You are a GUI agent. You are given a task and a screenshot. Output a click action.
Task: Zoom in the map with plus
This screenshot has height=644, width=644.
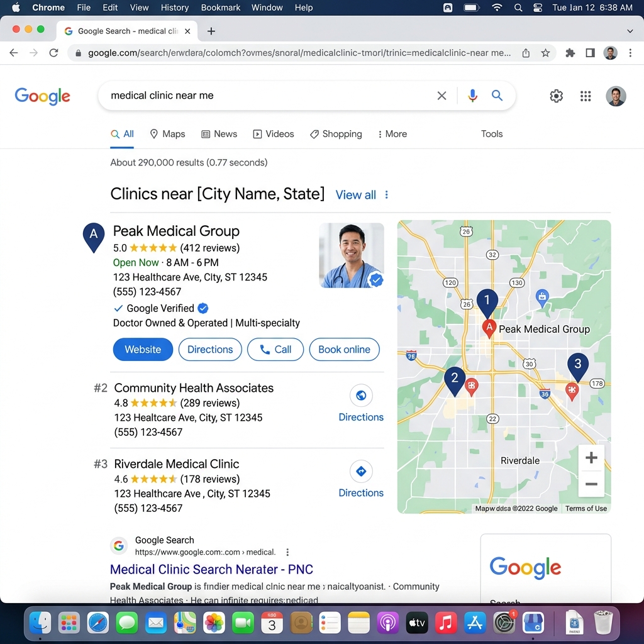click(x=591, y=458)
